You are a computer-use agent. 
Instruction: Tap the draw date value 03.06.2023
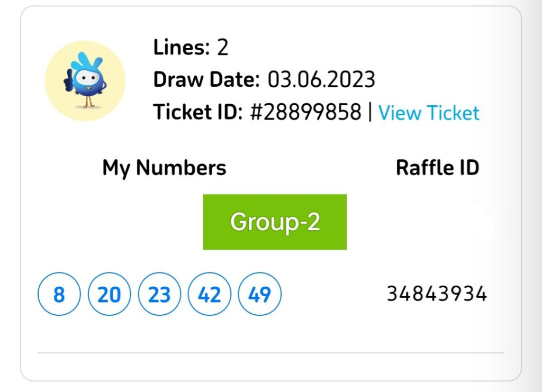pos(321,80)
